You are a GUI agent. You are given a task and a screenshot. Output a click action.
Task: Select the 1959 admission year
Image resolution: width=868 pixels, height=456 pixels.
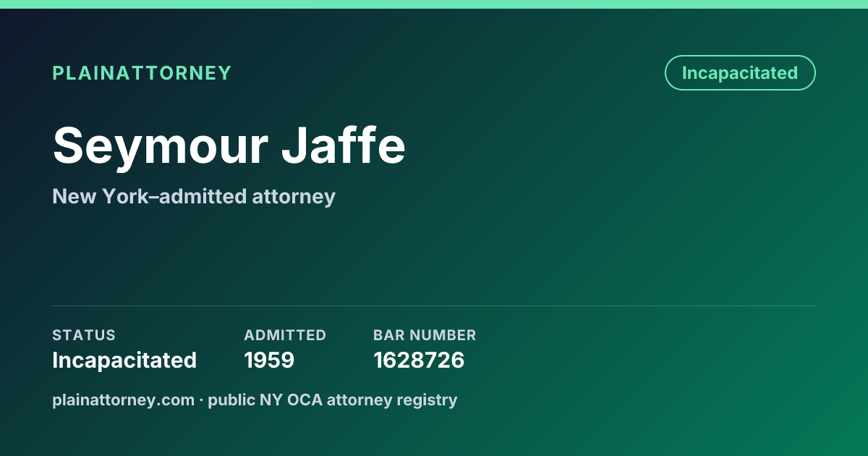[x=269, y=360]
